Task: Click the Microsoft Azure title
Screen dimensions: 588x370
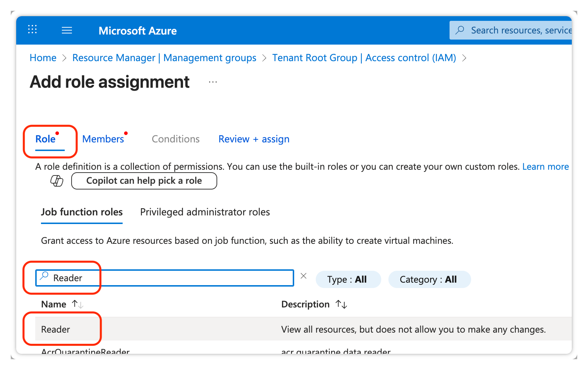Action: point(138,31)
